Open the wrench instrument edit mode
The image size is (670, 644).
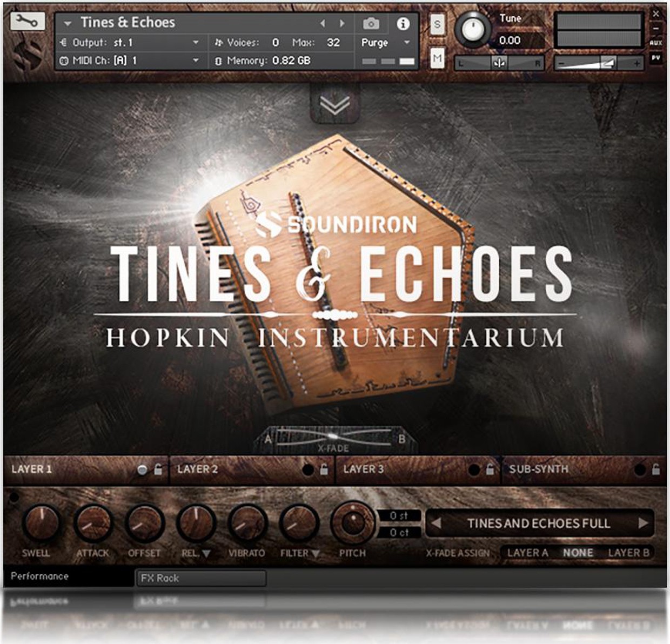click(27, 21)
